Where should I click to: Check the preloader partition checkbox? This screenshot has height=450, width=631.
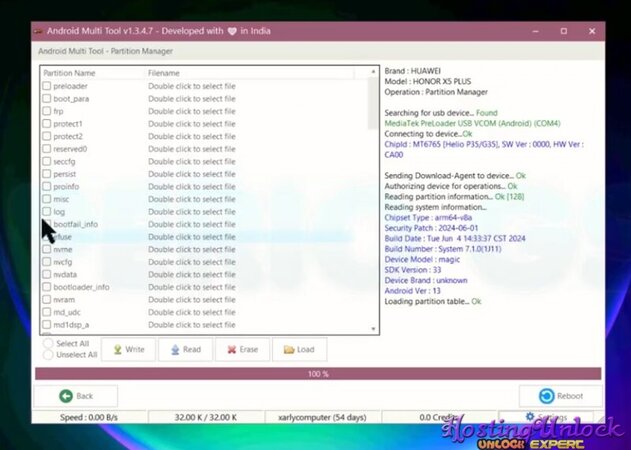click(46, 86)
